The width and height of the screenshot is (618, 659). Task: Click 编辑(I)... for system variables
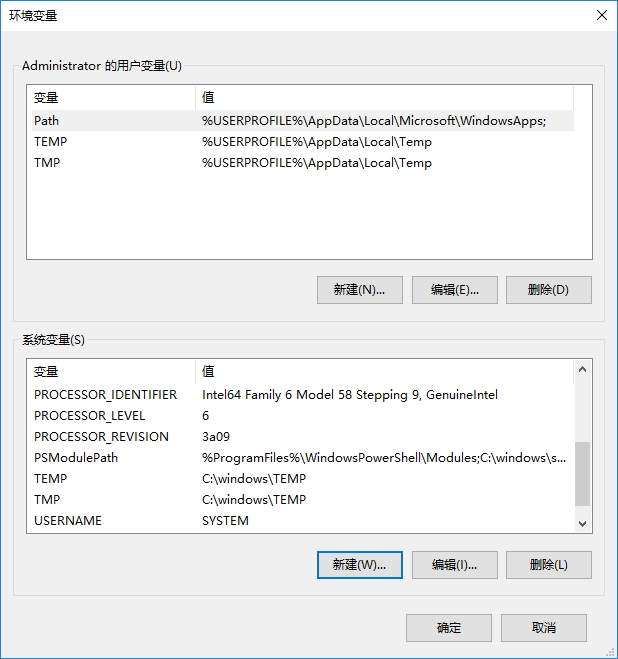pos(454,565)
